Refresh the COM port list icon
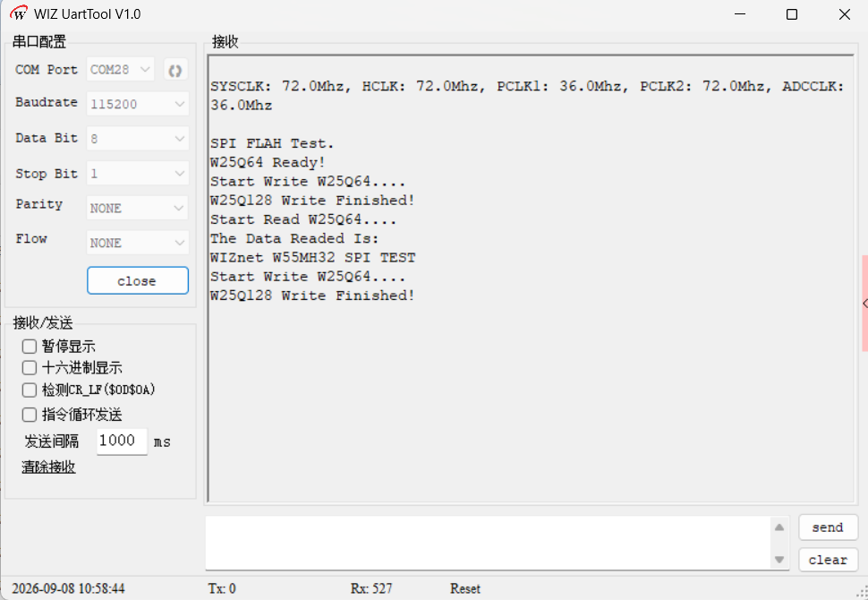868x600 pixels. (175, 71)
